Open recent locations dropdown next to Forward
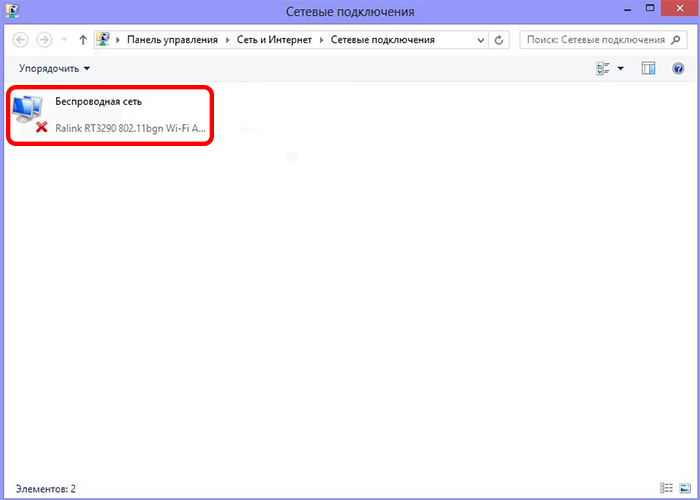This screenshot has width=700, height=500. [64, 40]
